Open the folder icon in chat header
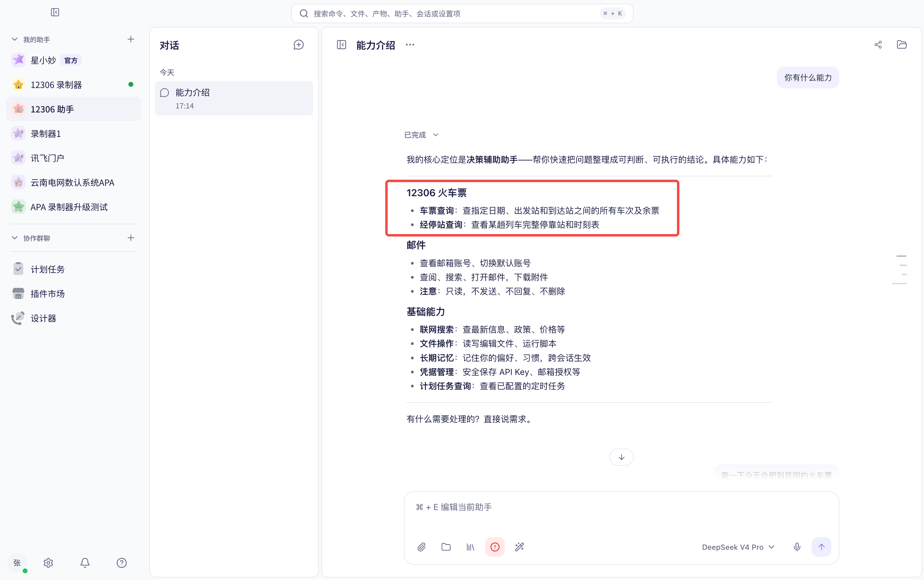This screenshot has height=580, width=924. tap(902, 45)
